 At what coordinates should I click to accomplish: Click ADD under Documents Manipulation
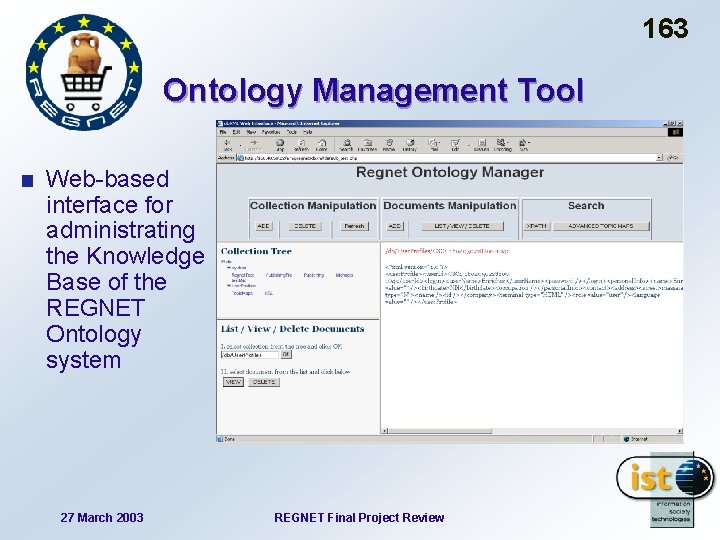(394, 226)
